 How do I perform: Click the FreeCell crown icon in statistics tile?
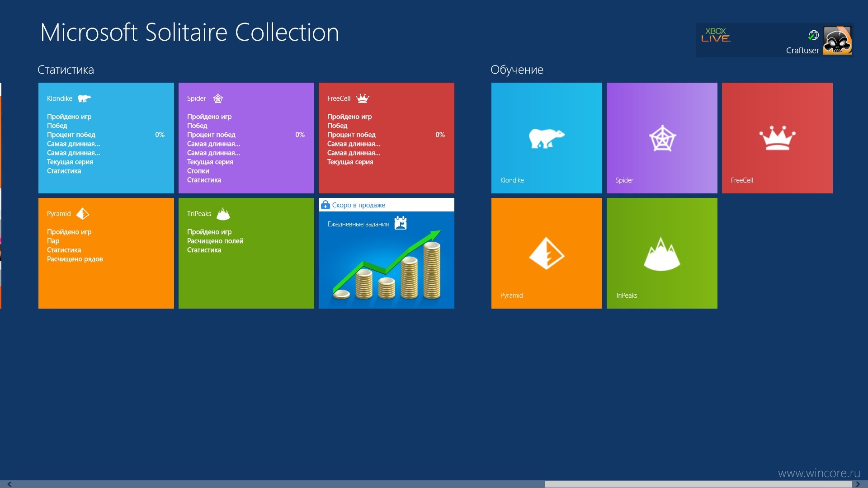[362, 98]
